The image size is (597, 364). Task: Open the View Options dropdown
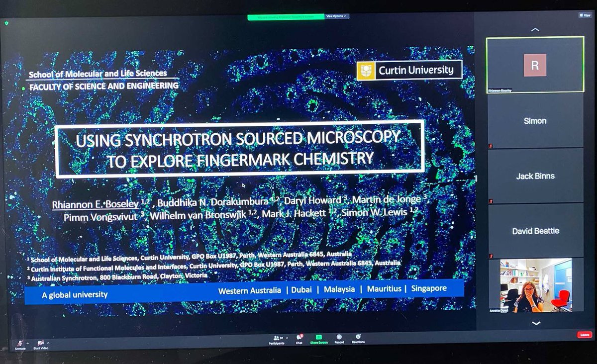(x=337, y=16)
